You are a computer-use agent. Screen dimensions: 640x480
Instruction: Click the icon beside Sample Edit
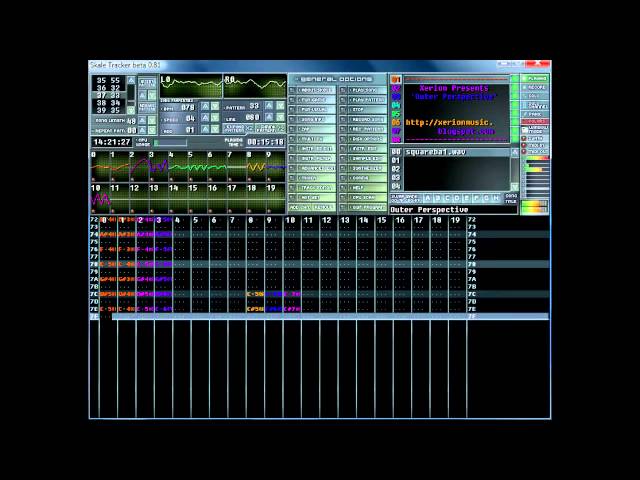pos(343,158)
